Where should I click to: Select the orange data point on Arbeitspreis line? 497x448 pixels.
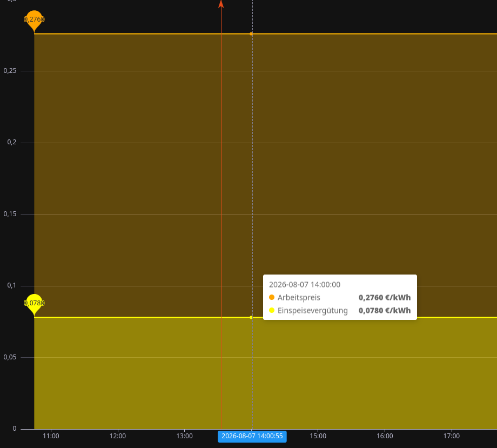(251, 34)
